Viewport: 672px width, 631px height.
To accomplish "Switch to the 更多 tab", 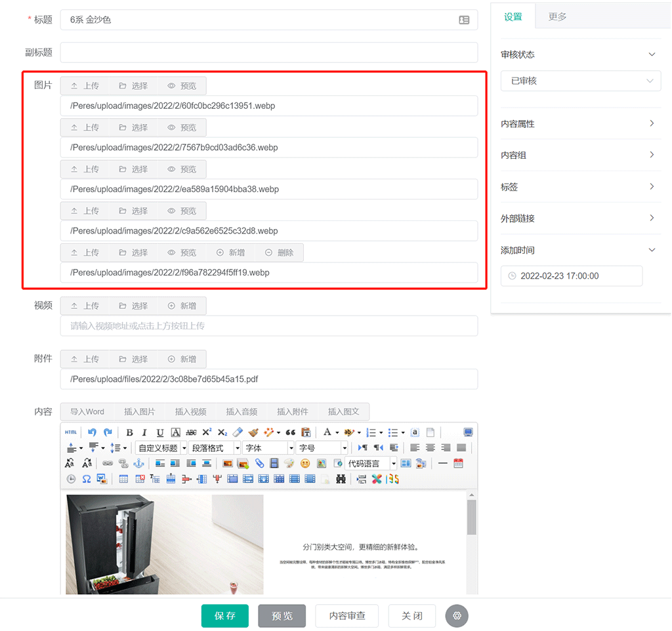I will pos(557,17).
